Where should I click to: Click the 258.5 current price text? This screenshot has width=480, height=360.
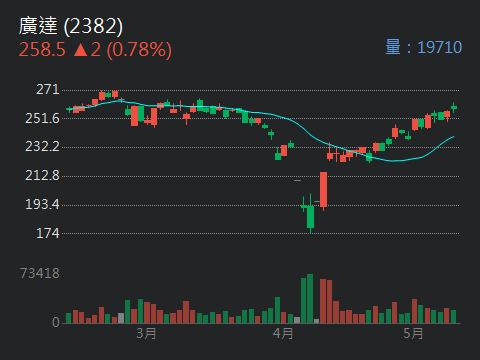pos(42,50)
